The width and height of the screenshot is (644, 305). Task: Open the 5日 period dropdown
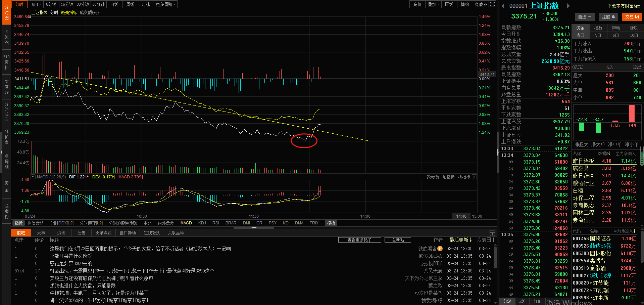(x=37, y=4)
